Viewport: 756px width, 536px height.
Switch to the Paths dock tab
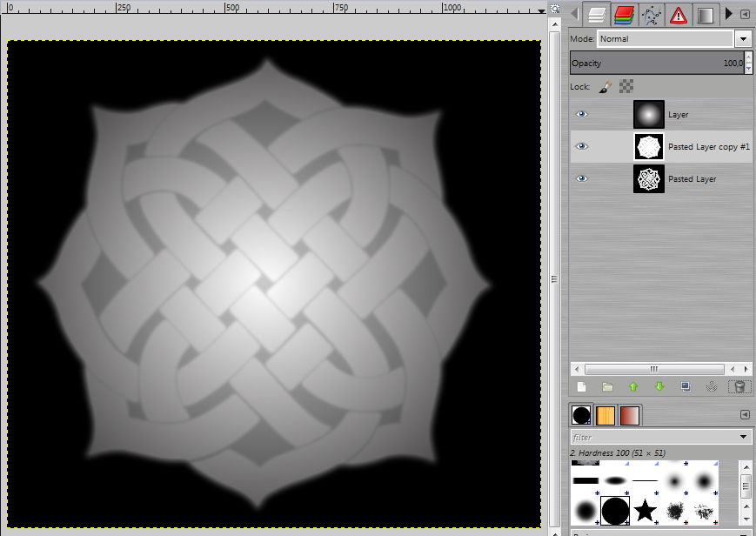coord(651,15)
